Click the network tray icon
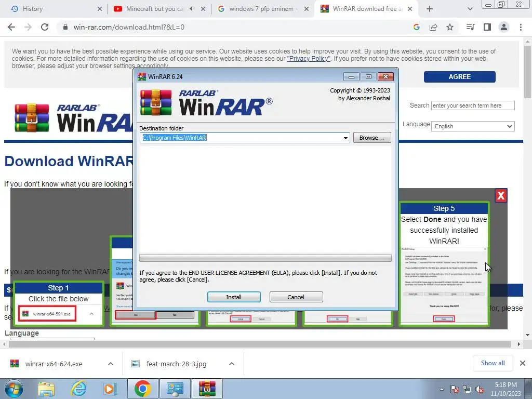Screen dimensions: 532x399 (x=467, y=389)
